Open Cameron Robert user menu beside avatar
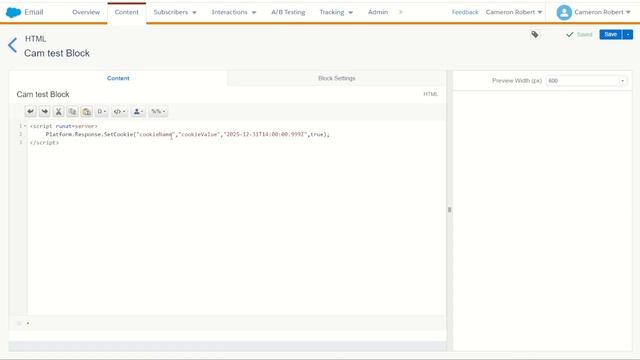The image size is (640, 360). [x=602, y=12]
